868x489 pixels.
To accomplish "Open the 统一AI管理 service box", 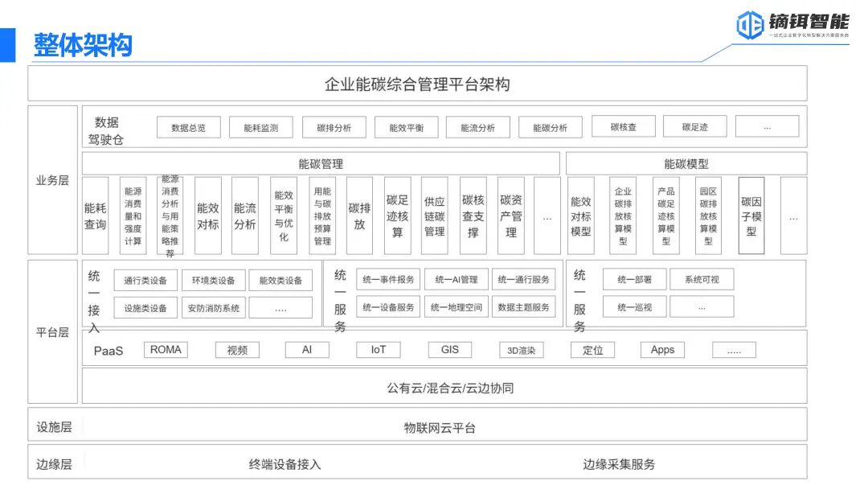I will [x=456, y=280].
